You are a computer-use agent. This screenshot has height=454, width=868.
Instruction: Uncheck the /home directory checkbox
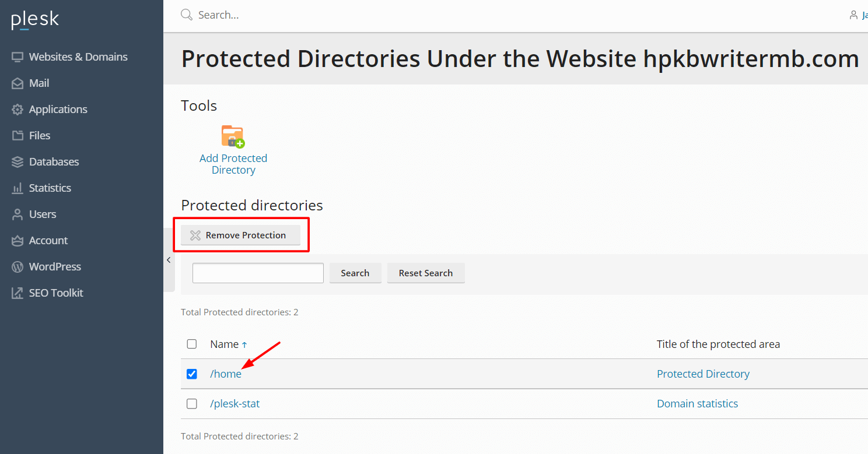point(191,374)
